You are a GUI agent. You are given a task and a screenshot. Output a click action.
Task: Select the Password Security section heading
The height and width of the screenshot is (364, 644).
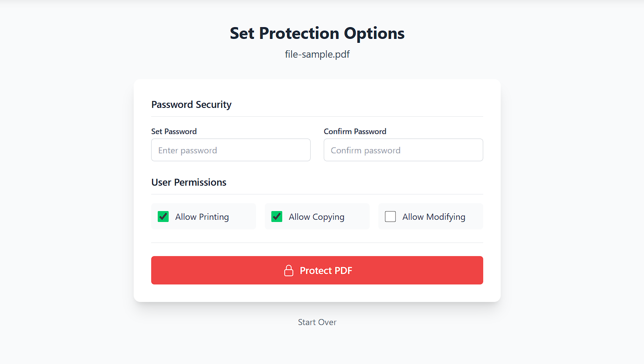click(191, 105)
